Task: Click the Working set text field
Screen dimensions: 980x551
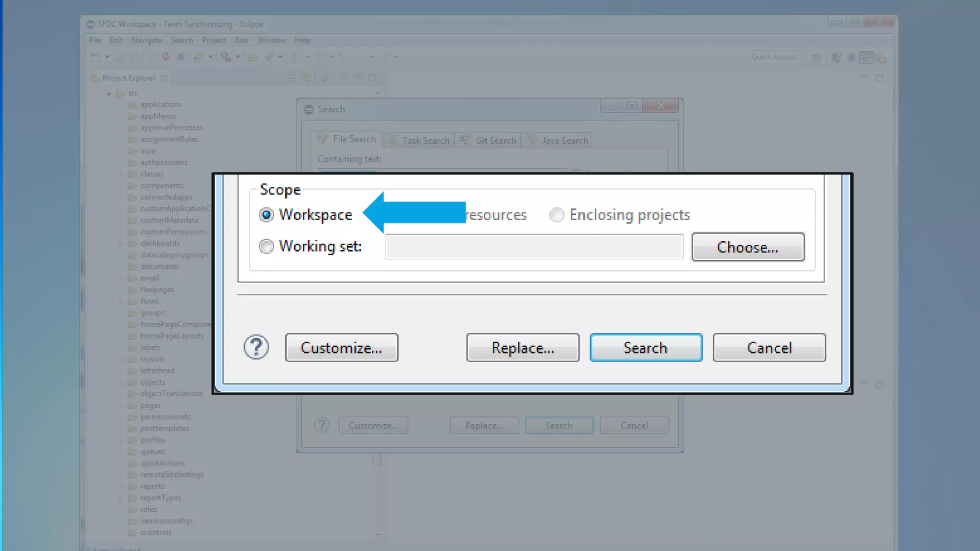Action: click(x=534, y=247)
